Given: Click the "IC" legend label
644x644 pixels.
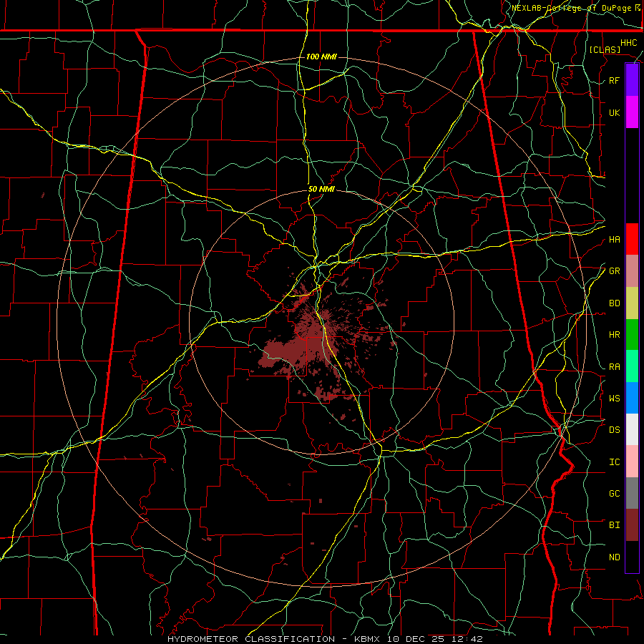Looking at the screenshot, I should point(614,462).
